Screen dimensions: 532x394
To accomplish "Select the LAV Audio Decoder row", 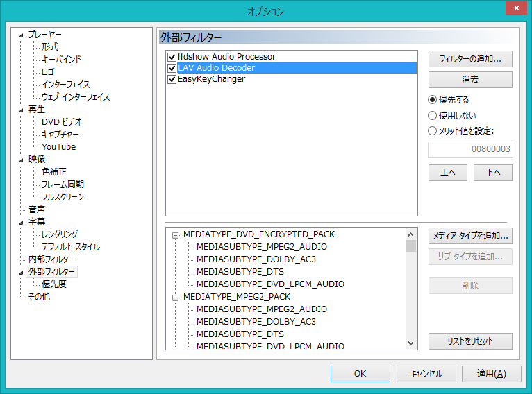I will [297, 68].
